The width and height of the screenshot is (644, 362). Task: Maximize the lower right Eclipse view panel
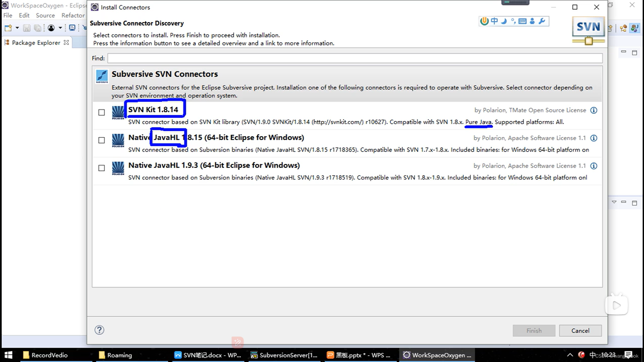tap(634, 203)
